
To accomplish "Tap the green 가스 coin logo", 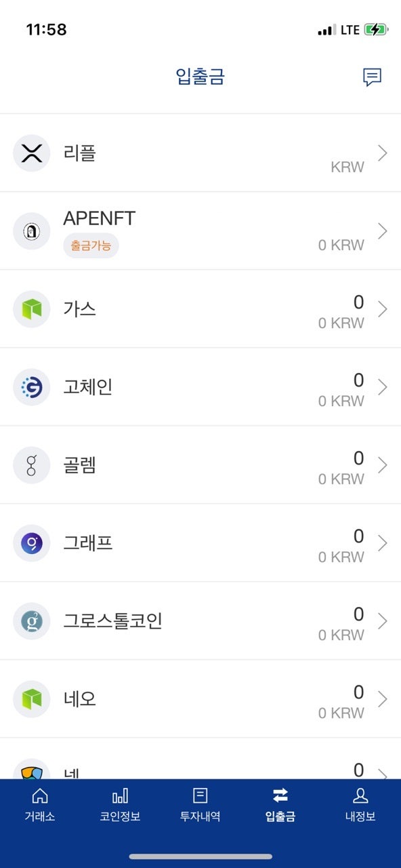I will tap(32, 309).
